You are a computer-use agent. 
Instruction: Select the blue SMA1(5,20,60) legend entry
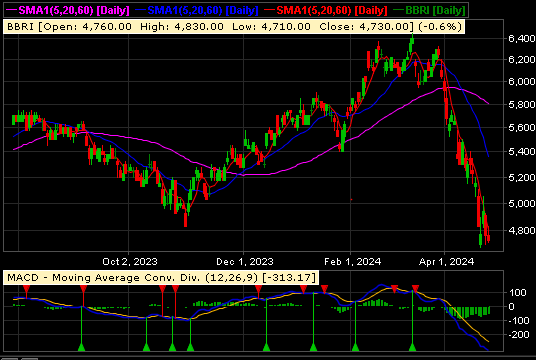pos(197,10)
